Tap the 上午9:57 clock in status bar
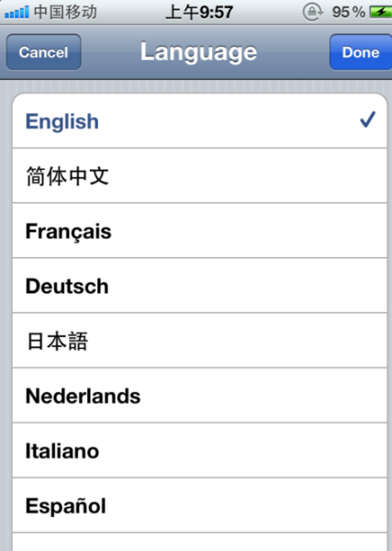The height and width of the screenshot is (551, 392). click(x=199, y=12)
